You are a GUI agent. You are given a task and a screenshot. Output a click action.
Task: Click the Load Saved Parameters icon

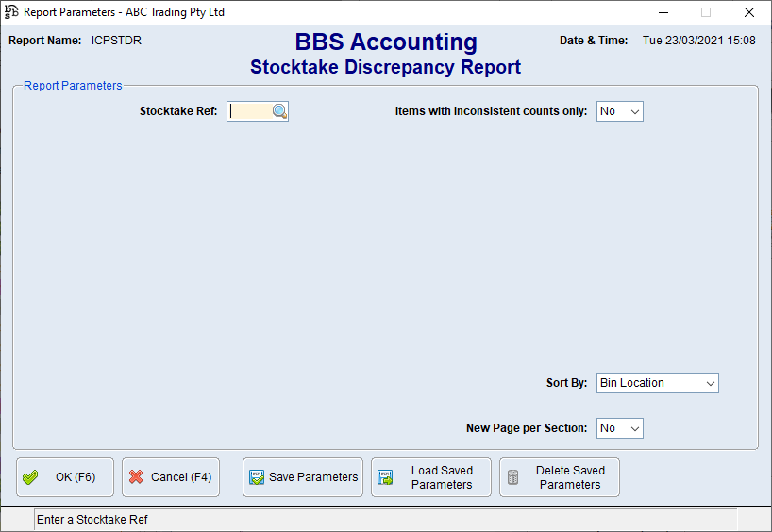pos(385,477)
